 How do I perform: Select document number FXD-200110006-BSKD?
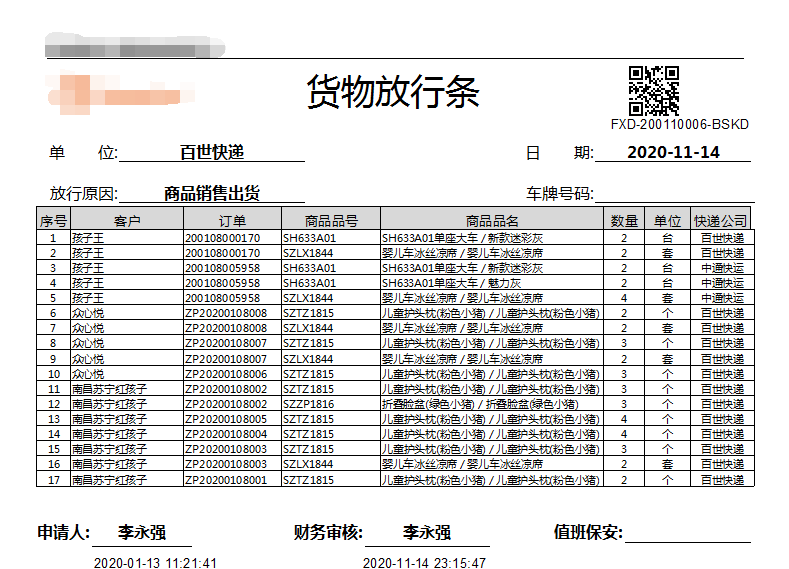pos(680,124)
